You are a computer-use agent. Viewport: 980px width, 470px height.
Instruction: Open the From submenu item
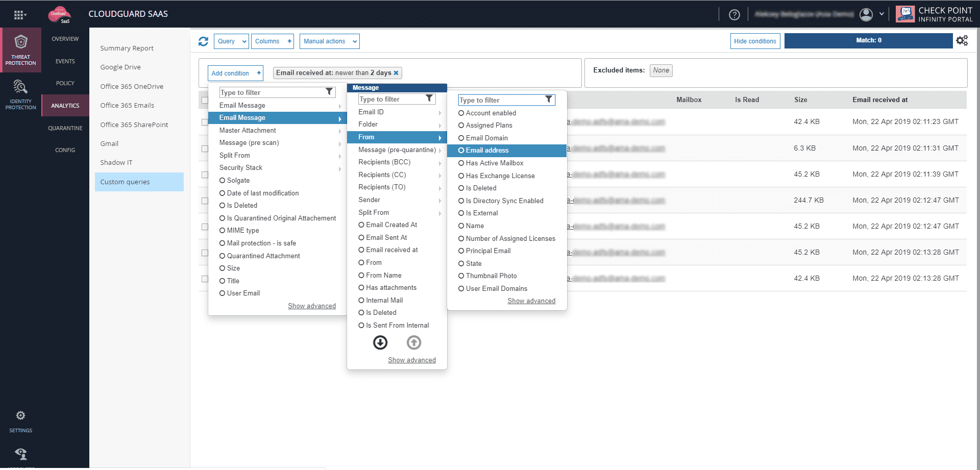[397, 137]
